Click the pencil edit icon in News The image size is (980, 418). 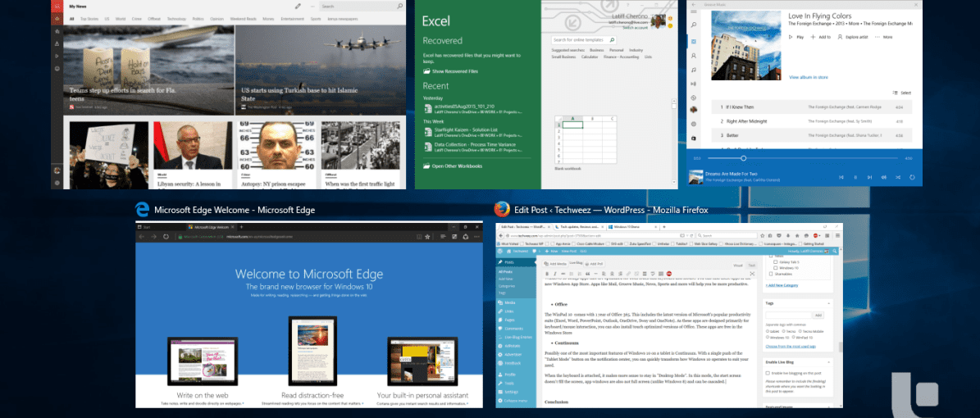click(298, 6)
